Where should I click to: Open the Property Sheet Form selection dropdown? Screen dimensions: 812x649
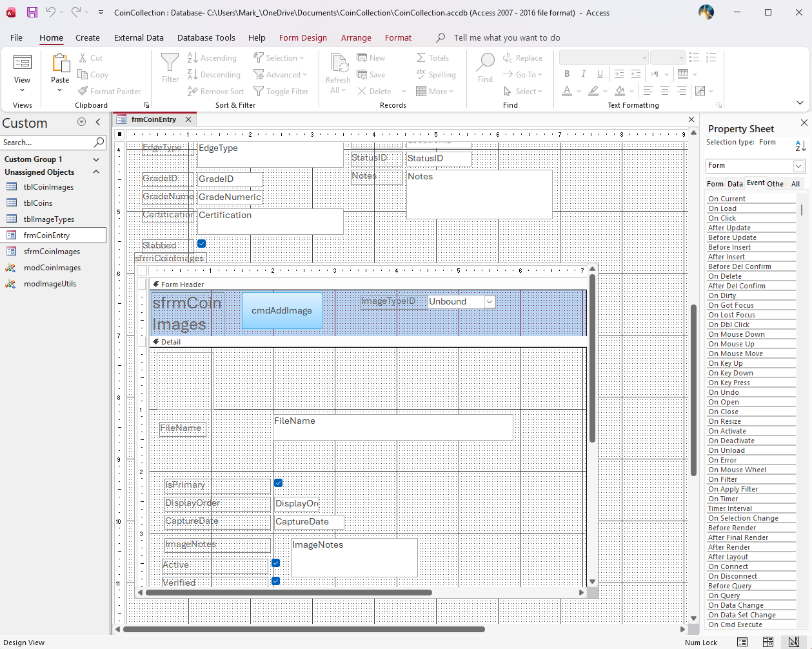coord(798,166)
